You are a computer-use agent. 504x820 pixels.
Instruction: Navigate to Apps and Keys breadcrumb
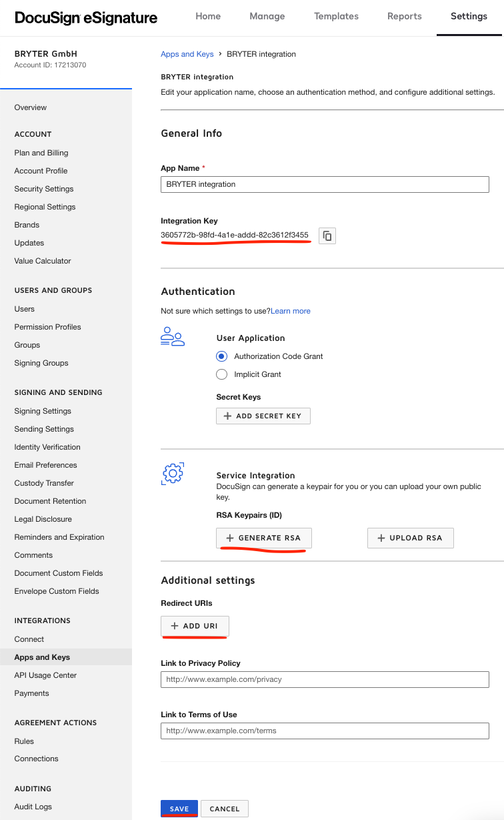(x=187, y=54)
